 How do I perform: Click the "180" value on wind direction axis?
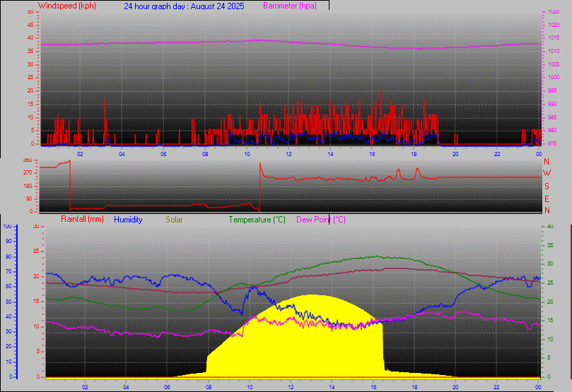click(28, 186)
